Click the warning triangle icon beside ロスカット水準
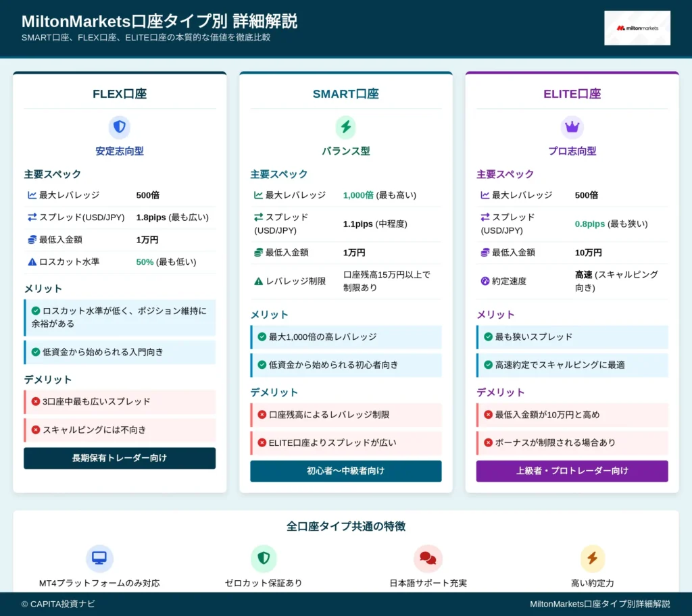 (x=32, y=262)
